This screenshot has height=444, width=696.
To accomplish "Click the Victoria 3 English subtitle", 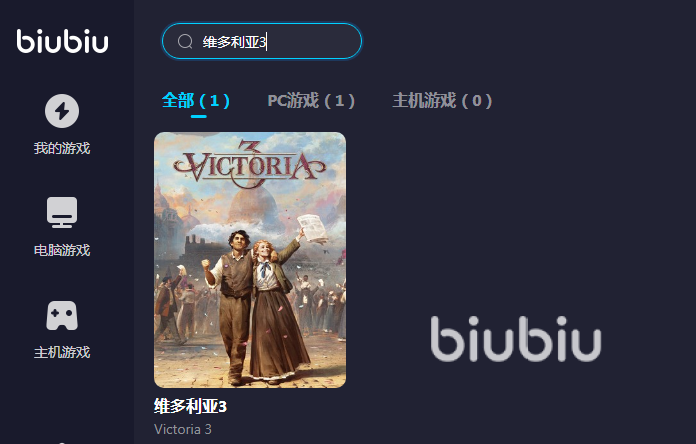I will tap(183, 429).
